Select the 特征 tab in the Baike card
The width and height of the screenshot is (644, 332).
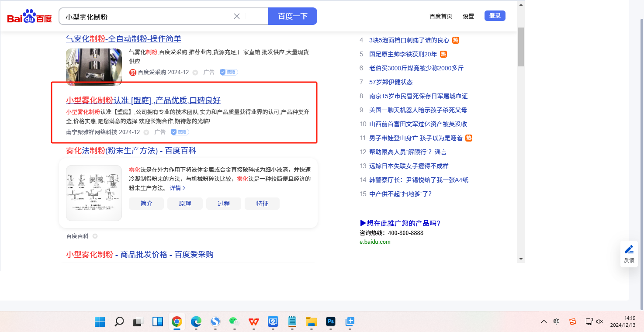click(x=262, y=204)
